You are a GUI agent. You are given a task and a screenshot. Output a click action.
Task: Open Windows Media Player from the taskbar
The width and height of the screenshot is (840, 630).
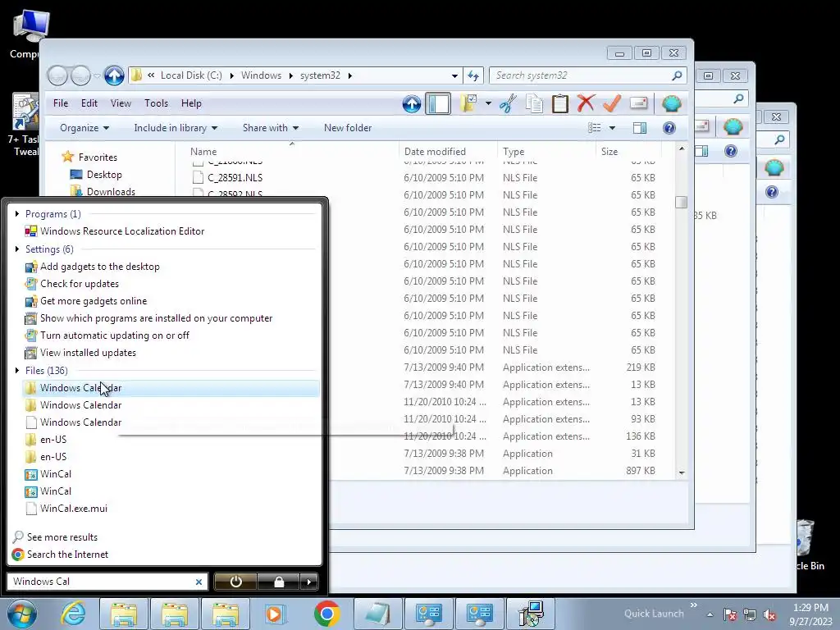(x=276, y=614)
